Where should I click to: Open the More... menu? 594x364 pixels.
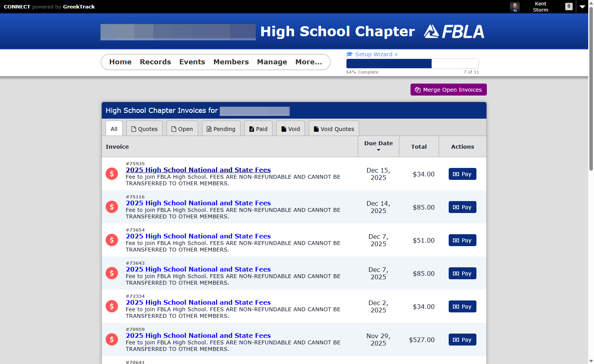(x=309, y=62)
